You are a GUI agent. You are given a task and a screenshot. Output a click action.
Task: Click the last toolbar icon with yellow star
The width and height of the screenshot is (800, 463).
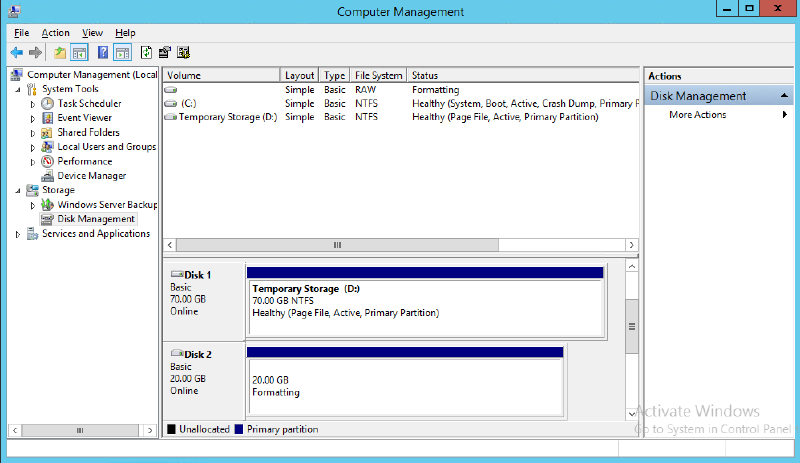(x=183, y=52)
